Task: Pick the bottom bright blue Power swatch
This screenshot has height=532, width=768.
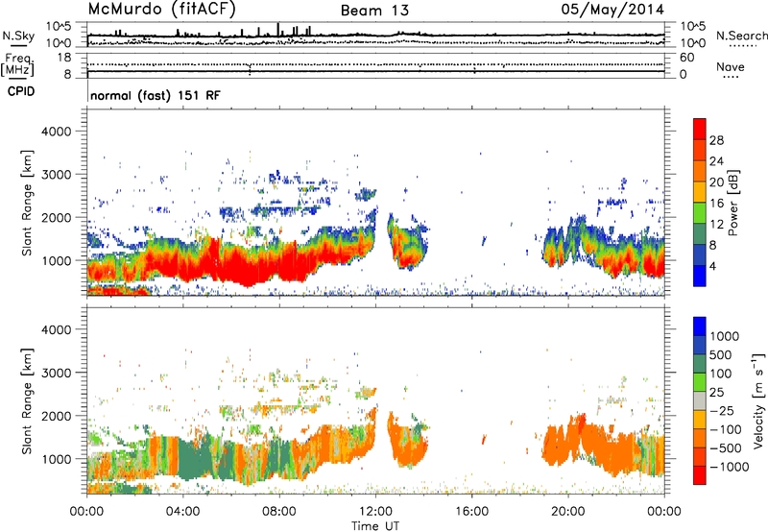Action: coord(700,276)
